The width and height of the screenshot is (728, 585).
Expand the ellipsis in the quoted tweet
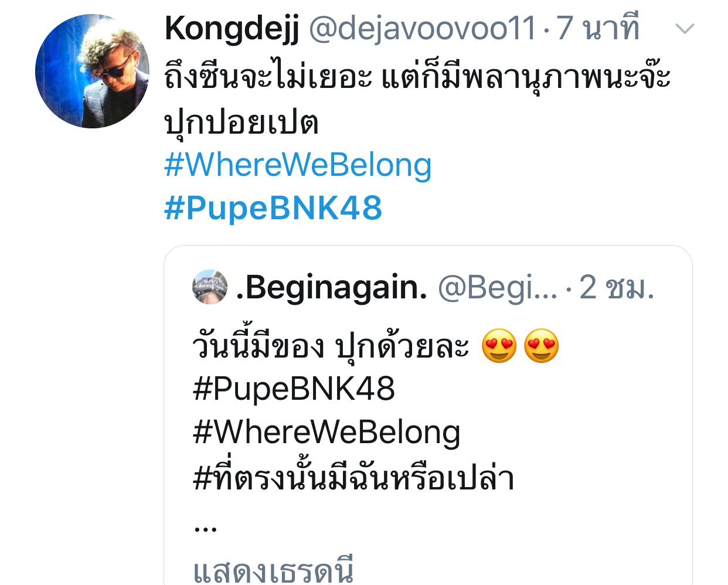(x=205, y=528)
